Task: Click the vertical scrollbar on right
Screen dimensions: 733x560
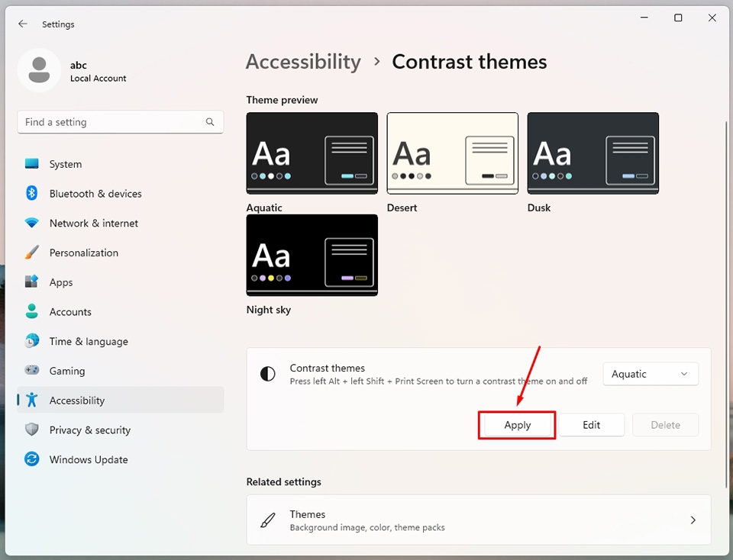Action: tap(726, 304)
